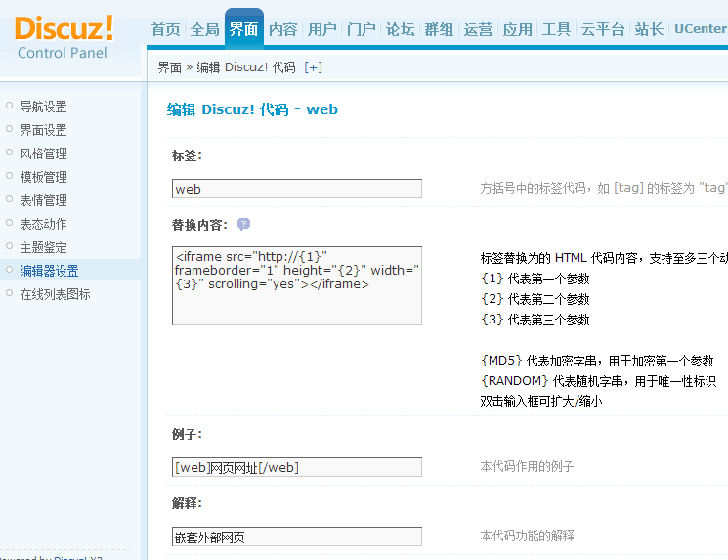Click the text {3} 代表第三个参数
The image size is (728, 560).
tap(535, 320)
